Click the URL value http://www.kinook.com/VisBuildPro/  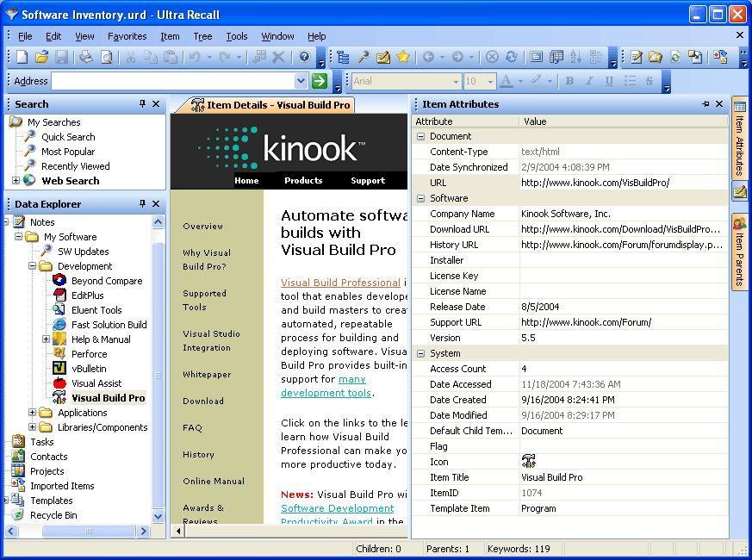pos(595,183)
